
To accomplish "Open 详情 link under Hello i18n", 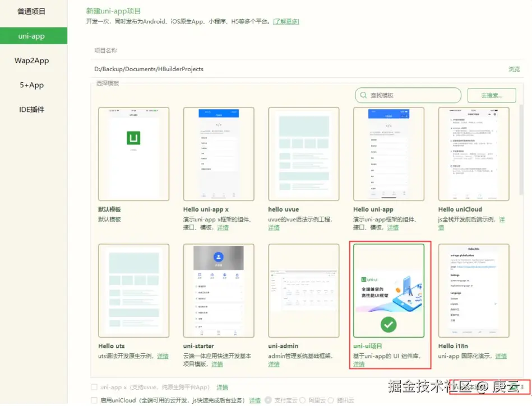I will coord(501,356).
